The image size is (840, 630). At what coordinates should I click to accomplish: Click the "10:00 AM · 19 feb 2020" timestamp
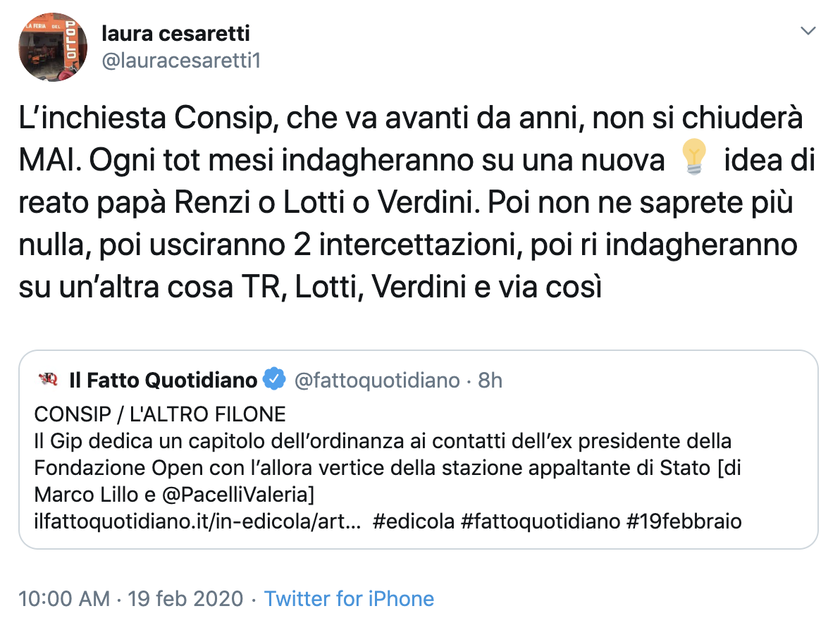[131, 599]
